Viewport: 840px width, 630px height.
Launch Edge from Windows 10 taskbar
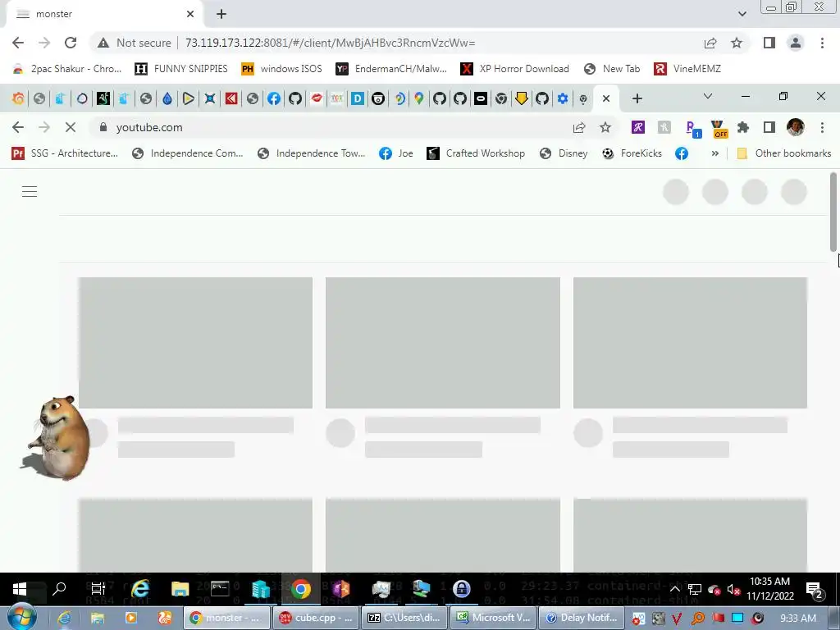click(x=140, y=589)
